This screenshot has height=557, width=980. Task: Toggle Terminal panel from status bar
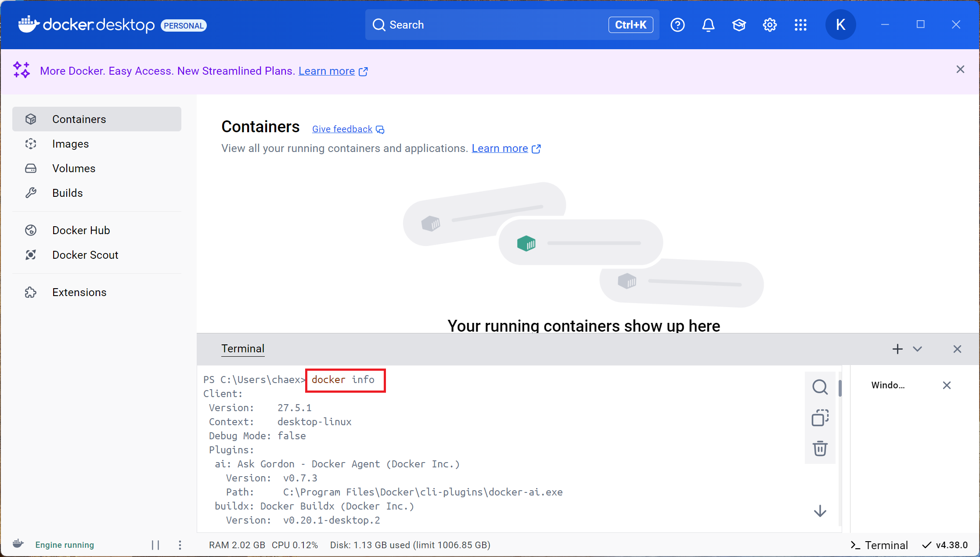(879, 545)
